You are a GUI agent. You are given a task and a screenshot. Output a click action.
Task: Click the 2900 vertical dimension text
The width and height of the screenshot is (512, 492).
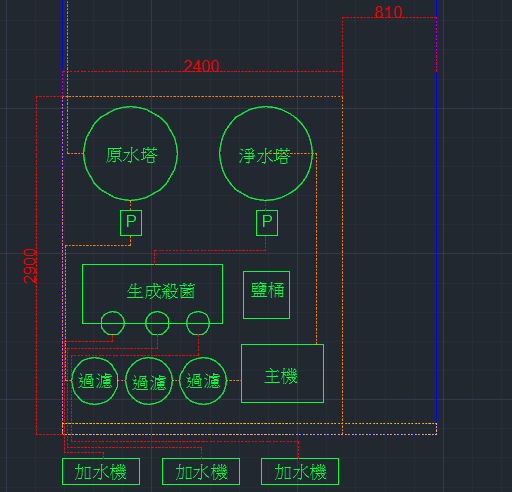pyautogui.click(x=30, y=266)
